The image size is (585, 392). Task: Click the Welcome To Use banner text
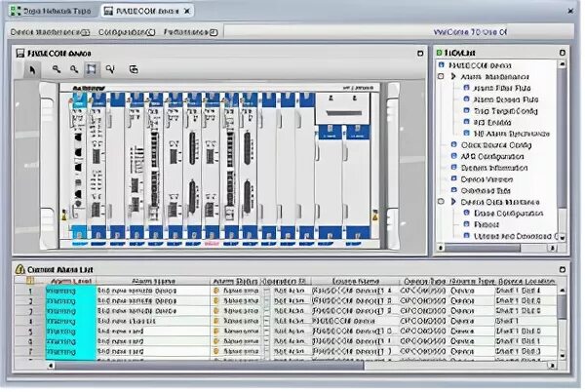click(x=470, y=32)
